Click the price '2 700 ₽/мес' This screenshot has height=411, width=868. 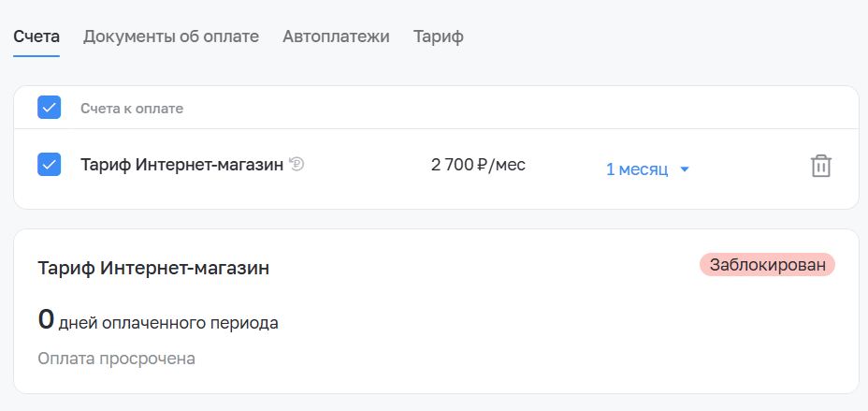(x=478, y=165)
